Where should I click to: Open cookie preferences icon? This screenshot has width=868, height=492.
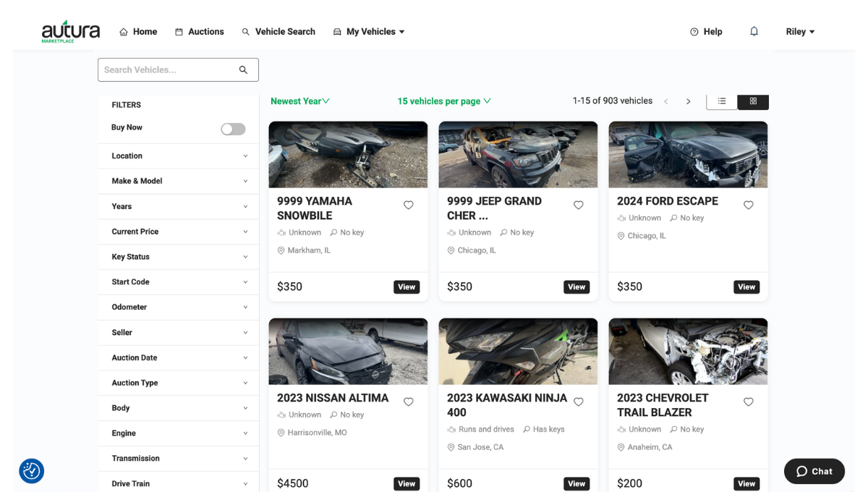tap(32, 471)
